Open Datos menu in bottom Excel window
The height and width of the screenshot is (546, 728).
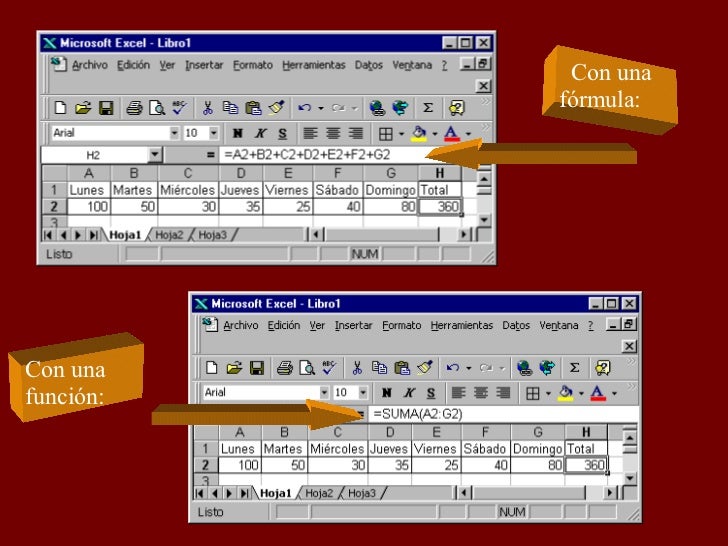[x=516, y=325]
